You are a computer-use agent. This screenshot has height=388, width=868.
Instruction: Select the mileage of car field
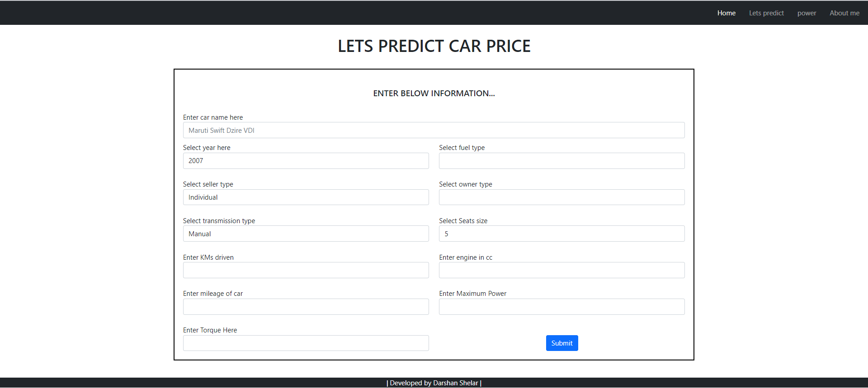(306, 307)
